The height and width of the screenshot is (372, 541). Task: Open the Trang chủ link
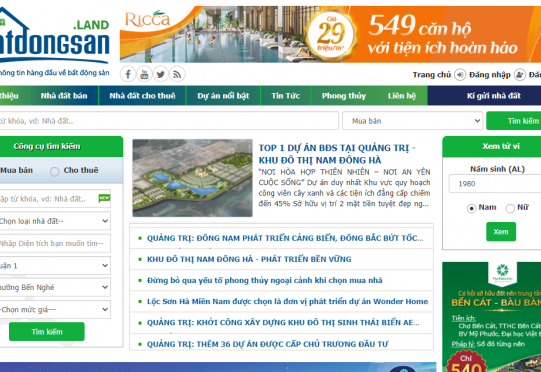click(x=432, y=75)
